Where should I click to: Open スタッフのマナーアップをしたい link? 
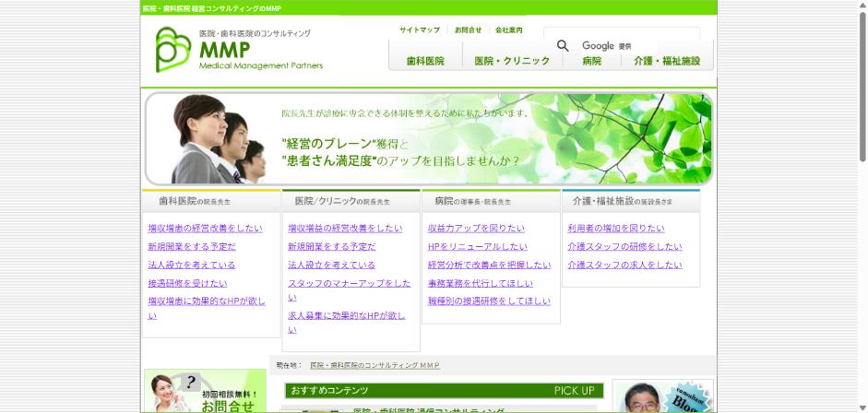coord(350,290)
